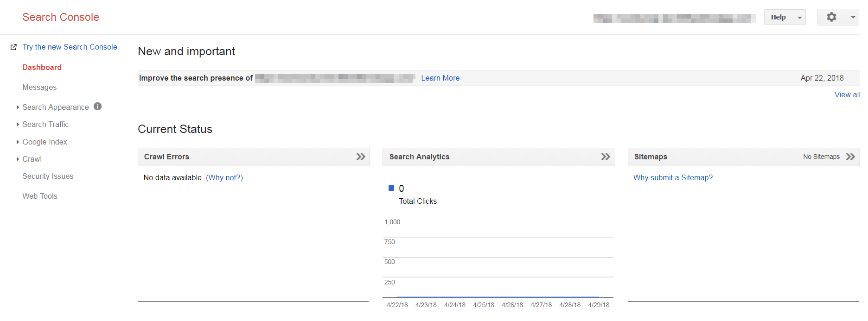Click the View all link
The width and height of the screenshot is (868, 321).
point(847,94)
